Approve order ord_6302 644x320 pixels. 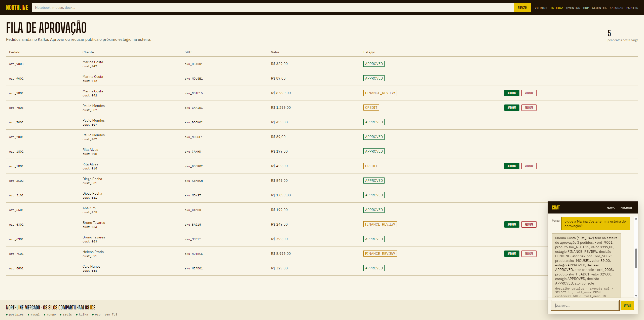click(512, 224)
